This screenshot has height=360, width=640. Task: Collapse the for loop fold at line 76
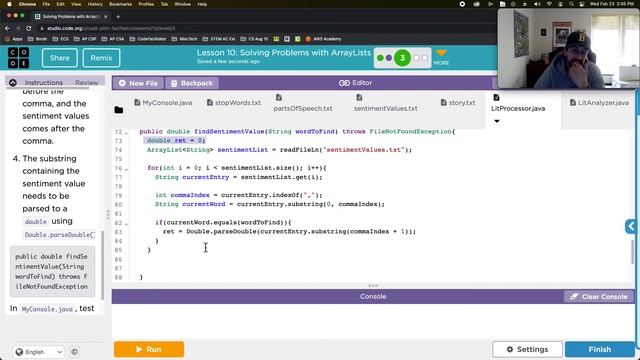126,169
